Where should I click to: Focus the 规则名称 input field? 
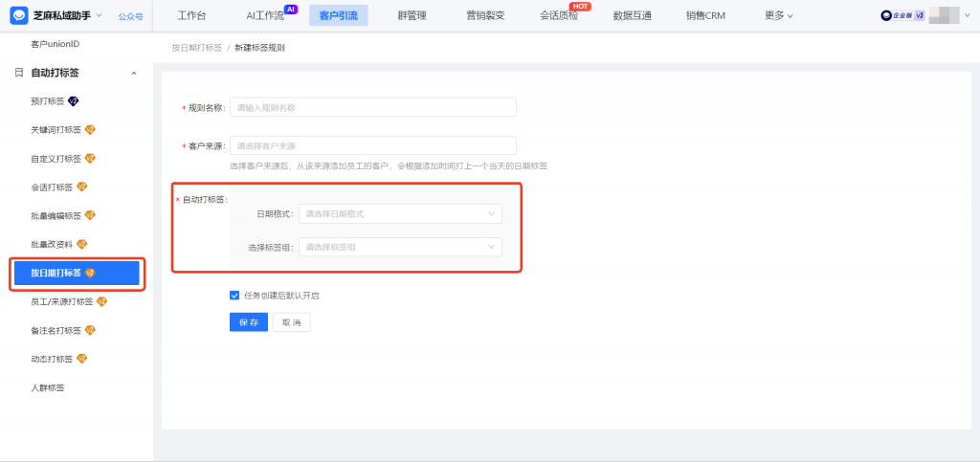click(x=372, y=107)
